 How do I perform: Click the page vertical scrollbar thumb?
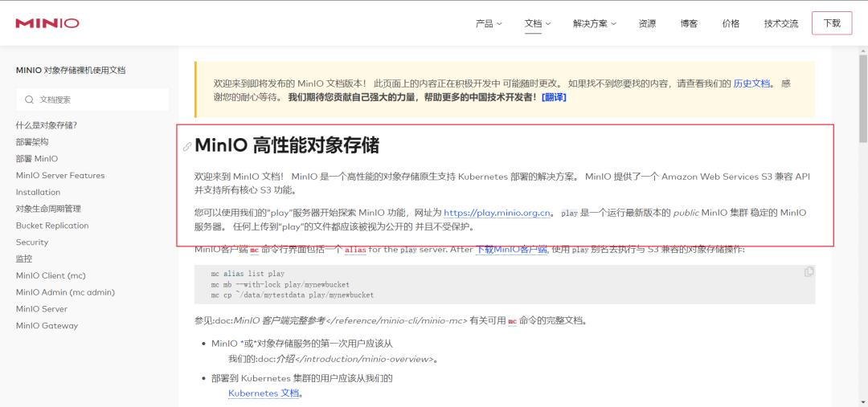point(863,99)
